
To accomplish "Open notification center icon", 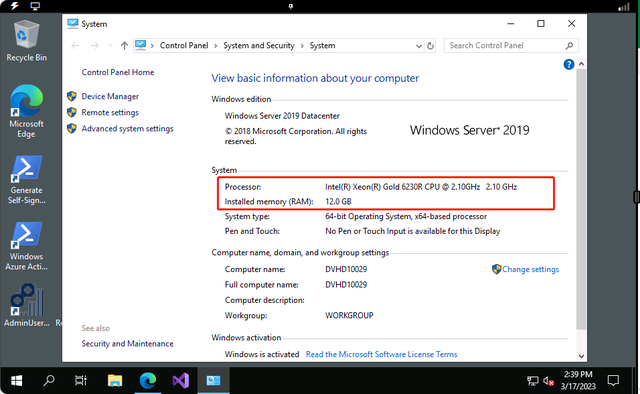I will 613,381.
